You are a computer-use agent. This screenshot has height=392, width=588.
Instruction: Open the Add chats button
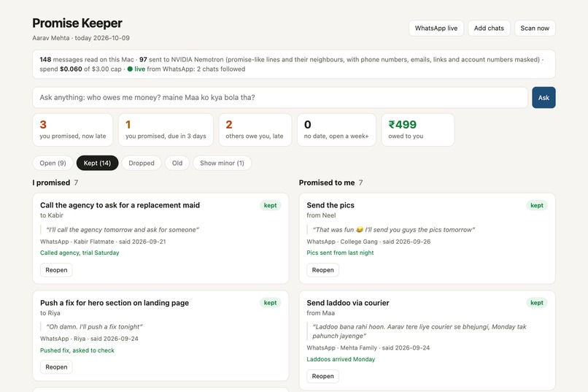[489, 28]
